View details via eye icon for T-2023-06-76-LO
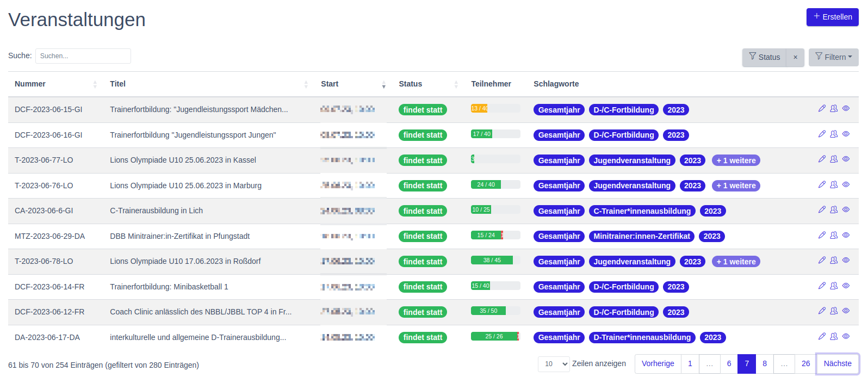 846,184
